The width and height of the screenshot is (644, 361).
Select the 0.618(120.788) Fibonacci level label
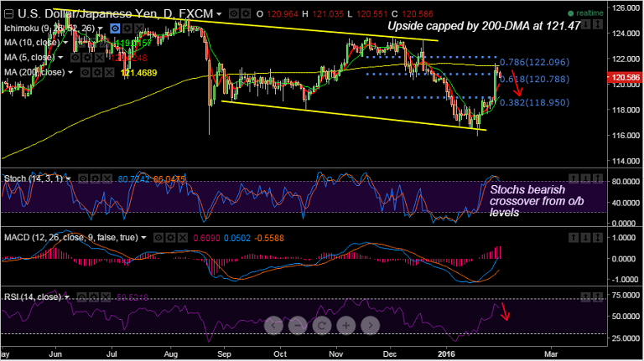534,80
